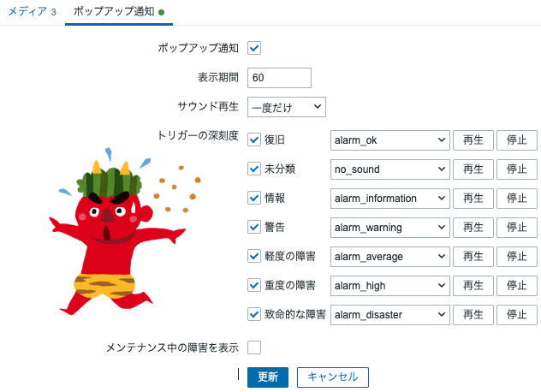
Task: Open the alarm_high sound dropdown
Action: coord(389,286)
